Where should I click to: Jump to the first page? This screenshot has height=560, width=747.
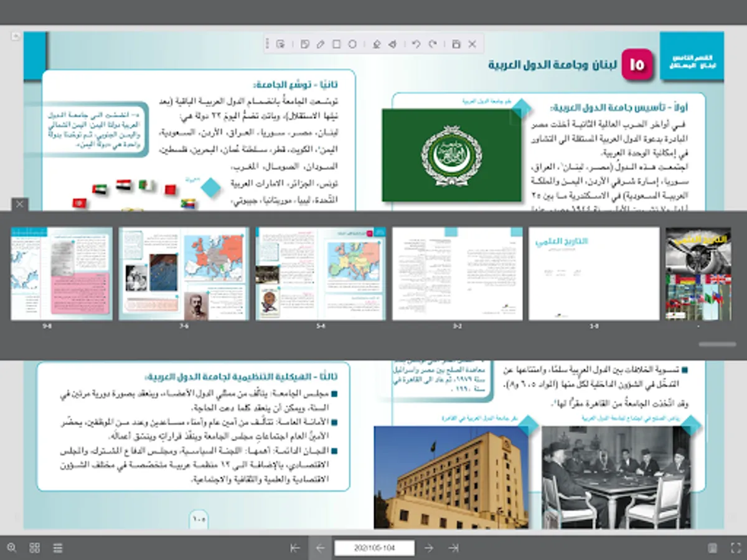click(x=296, y=548)
